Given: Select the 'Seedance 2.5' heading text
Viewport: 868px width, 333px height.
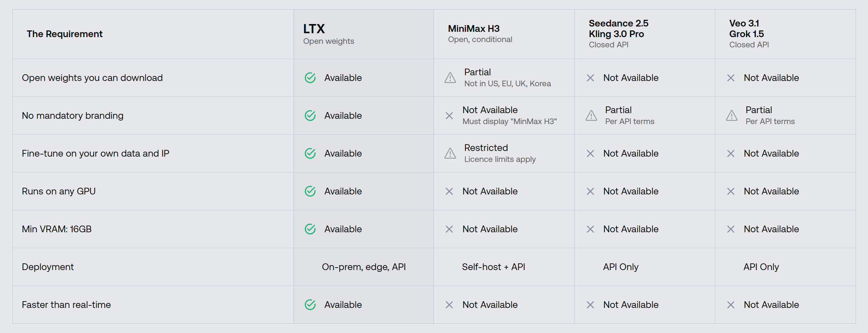Looking at the screenshot, I should click(619, 23).
